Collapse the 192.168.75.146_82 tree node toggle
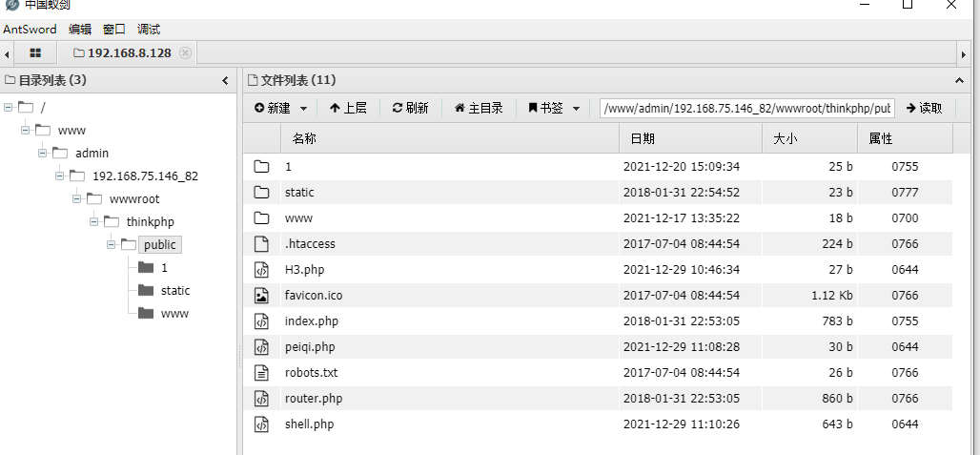The width and height of the screenshot is (980, 455). [60, 176]
